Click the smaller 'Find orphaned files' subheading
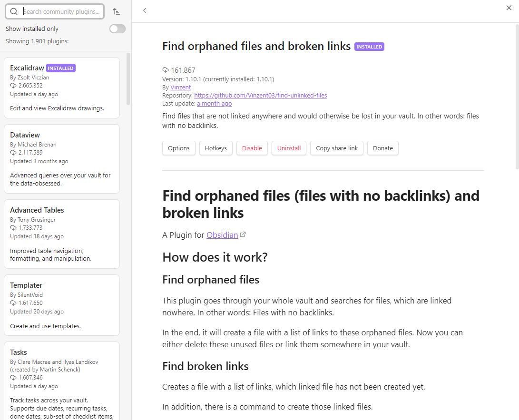The height and width of the screenshot is (420, 519). [x=211, y=280]
